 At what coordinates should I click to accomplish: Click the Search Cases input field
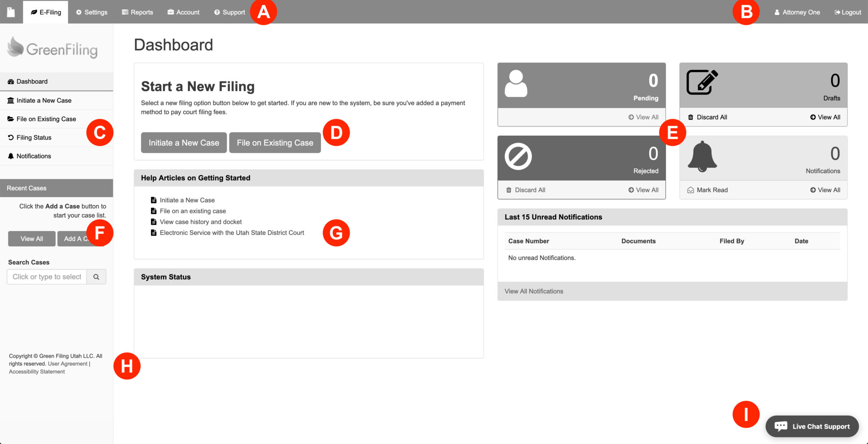(x=47, y=276)
